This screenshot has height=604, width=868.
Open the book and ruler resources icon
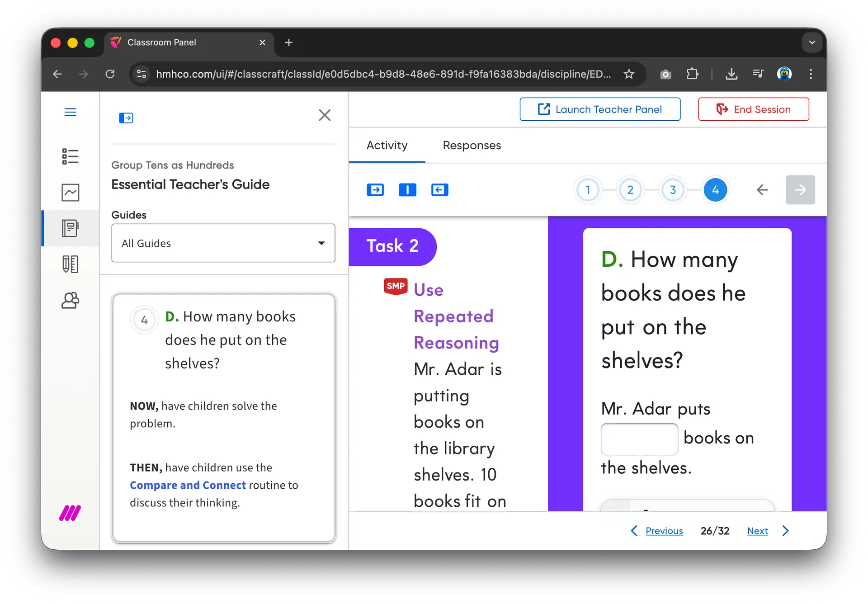click(70, 264)
